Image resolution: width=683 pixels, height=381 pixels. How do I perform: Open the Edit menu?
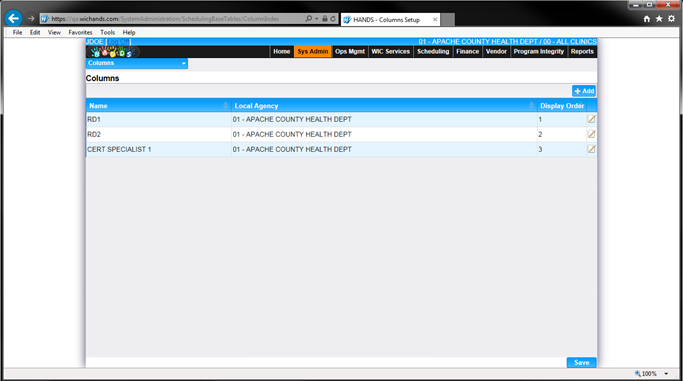[35, 32]
